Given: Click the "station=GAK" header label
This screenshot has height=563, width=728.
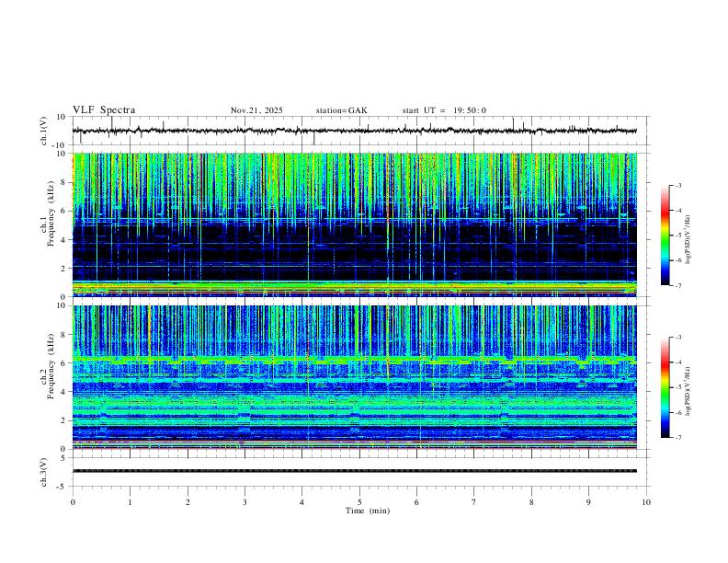Looking at the screenshot, I should (x=341, y=110).
